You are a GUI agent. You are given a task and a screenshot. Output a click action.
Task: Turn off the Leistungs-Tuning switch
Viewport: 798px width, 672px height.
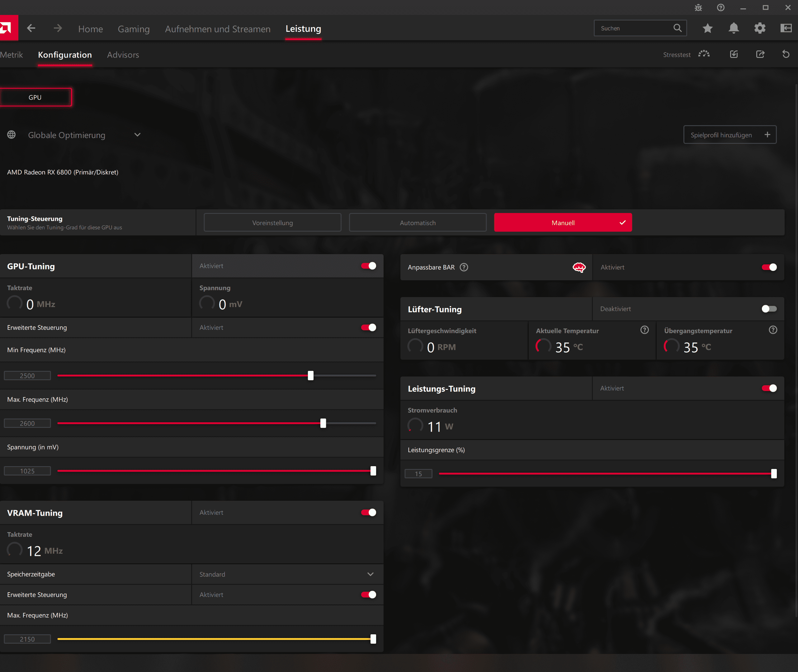point(769,388)
